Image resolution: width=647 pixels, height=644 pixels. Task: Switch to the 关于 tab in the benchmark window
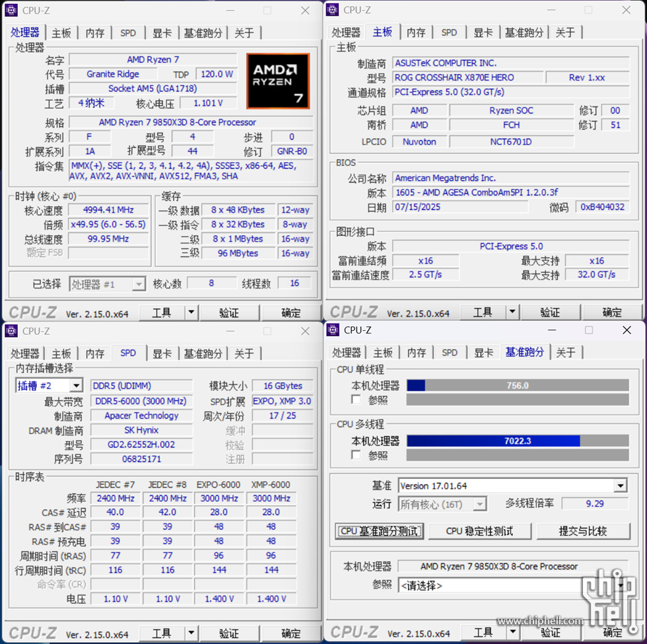click(x=566, y=352)
